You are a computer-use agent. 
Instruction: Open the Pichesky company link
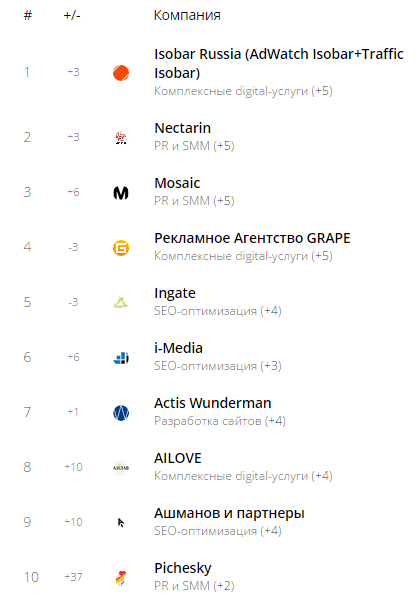(x=183, y=568)
